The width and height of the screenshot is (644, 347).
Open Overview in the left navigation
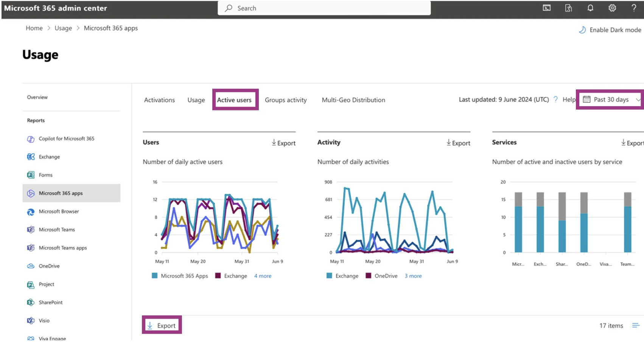37,97
